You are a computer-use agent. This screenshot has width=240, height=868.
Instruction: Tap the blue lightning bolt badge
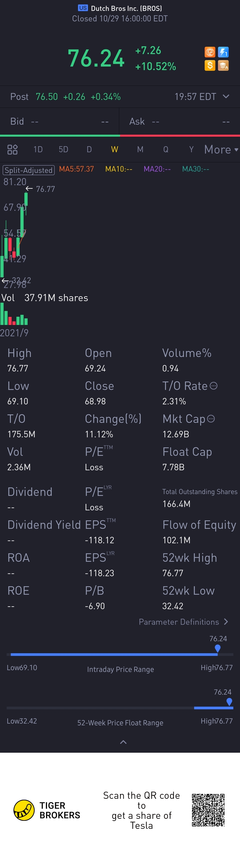(223, 52)
